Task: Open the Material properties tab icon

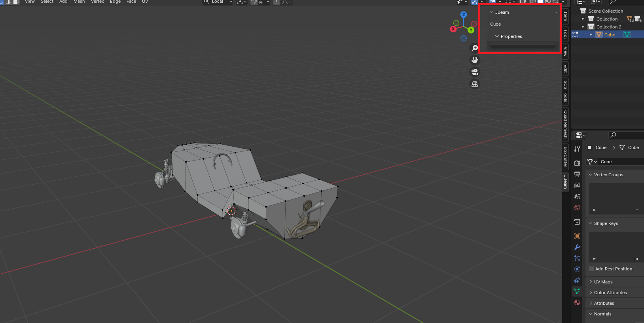Action: click(577, 302)
